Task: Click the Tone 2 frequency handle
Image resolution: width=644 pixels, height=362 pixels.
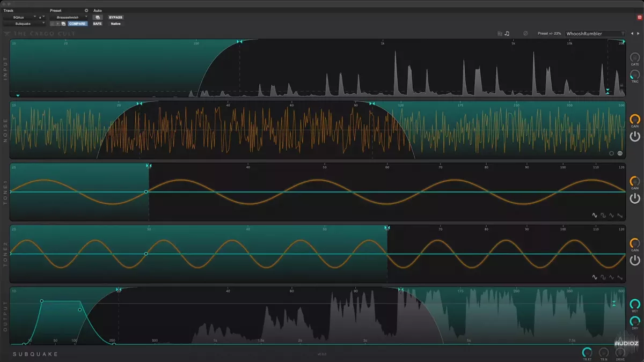Action: click(x=387, y=228)
